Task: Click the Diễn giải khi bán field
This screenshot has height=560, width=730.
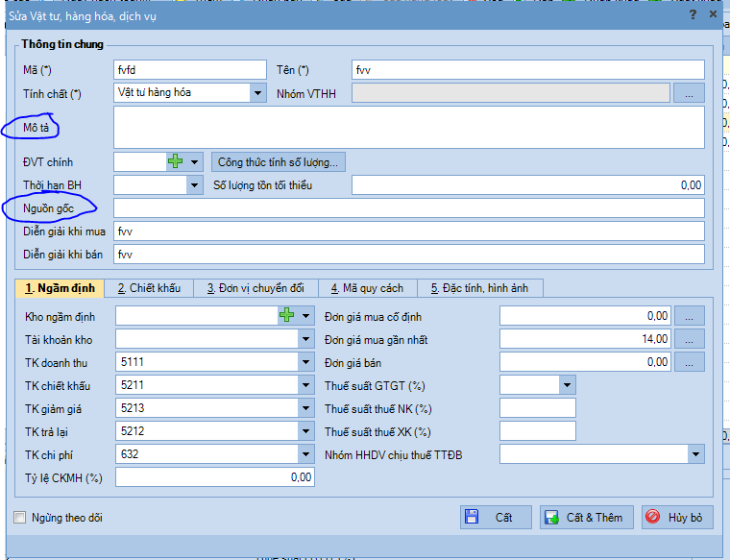Action: pyautogui.click(x=409, y=255)
